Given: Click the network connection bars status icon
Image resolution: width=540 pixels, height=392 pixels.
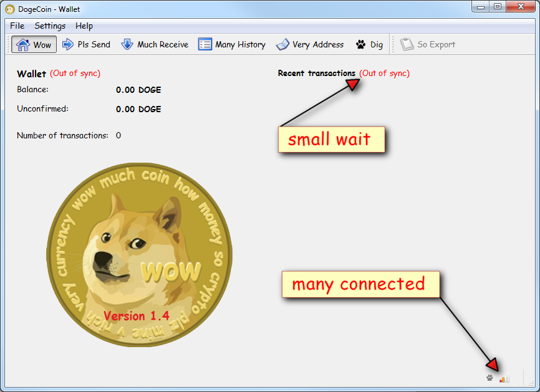Looking at the screenshot, I should [504, 378].
